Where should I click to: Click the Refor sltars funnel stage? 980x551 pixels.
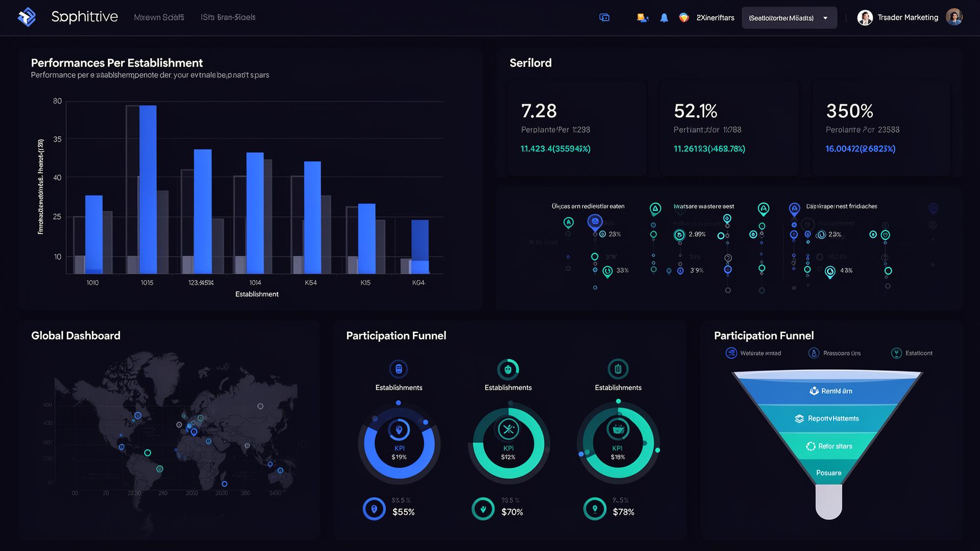pos(829,446)
